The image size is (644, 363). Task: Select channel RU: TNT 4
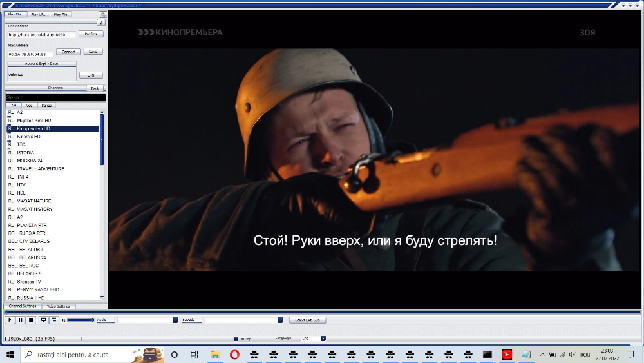coord(53,177)
